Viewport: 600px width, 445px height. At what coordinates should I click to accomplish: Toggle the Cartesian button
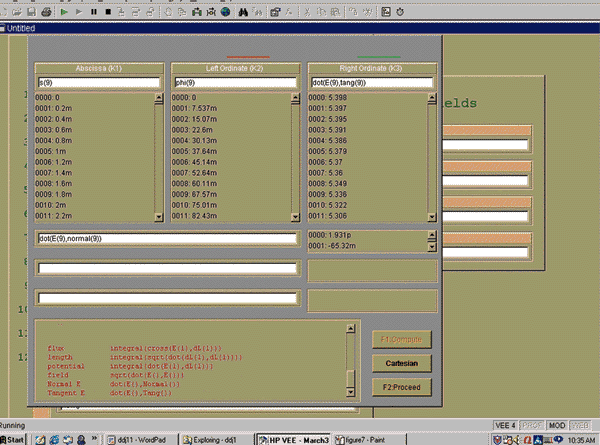coord(401,362)
